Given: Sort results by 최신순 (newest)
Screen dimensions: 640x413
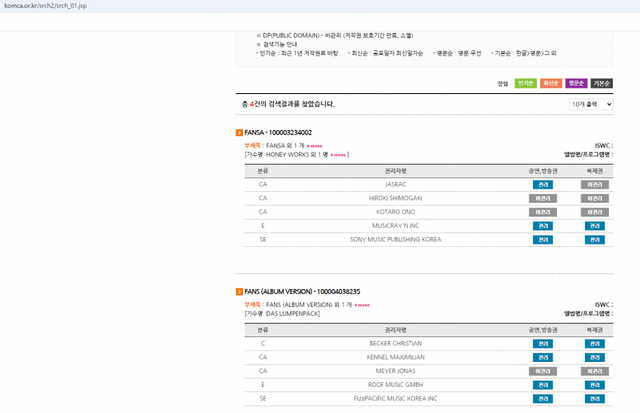Looking at the screenshot, I should 551,83.
